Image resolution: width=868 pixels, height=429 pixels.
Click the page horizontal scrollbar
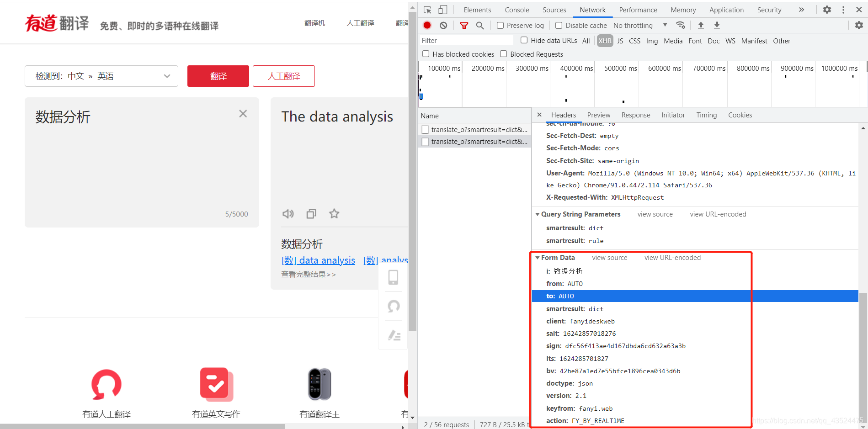point(143,426)
